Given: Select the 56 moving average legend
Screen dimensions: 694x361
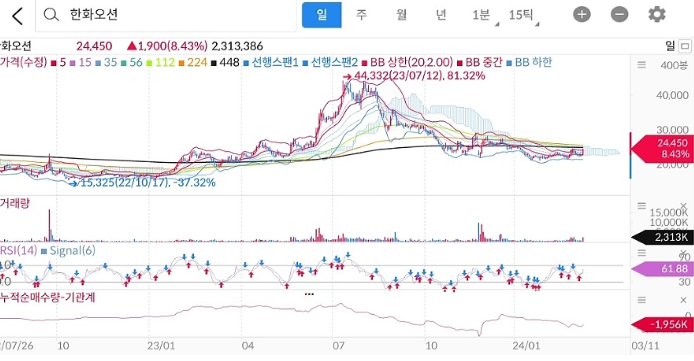Looking at the screenshot, I should [x=132, y=62].
